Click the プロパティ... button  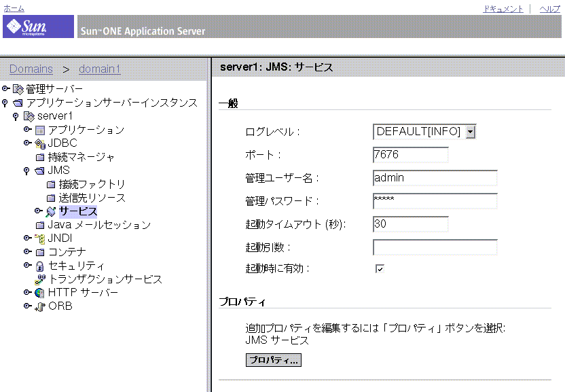274,360
